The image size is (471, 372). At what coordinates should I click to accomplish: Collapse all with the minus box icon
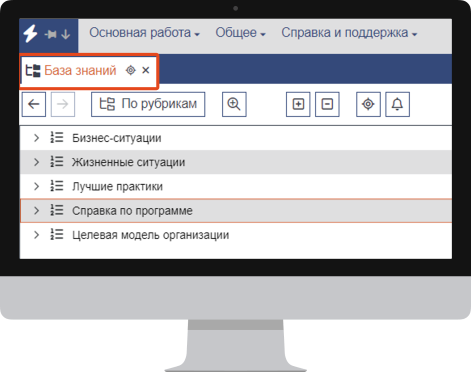[327, 104]
